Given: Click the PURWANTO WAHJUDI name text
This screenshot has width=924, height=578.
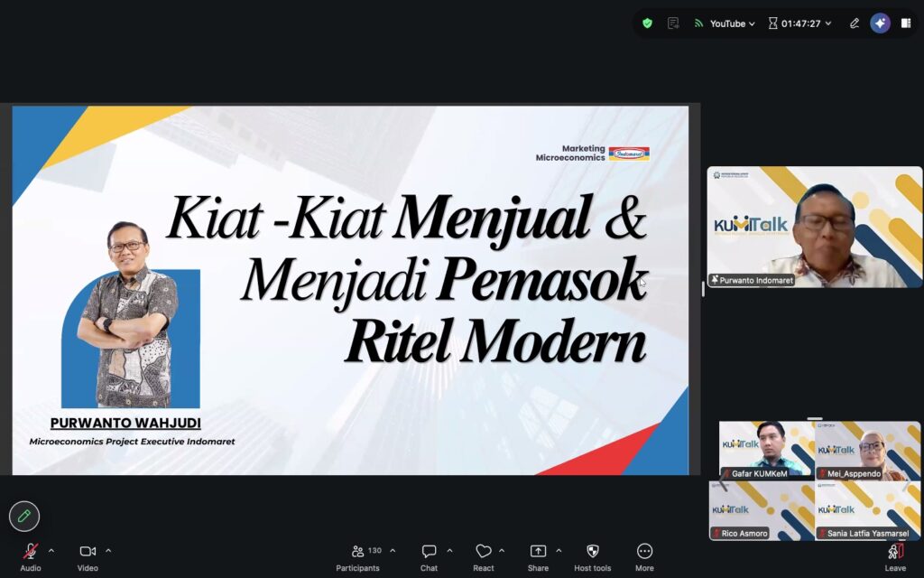Looking at the screenshot, I should coord(125,423).
